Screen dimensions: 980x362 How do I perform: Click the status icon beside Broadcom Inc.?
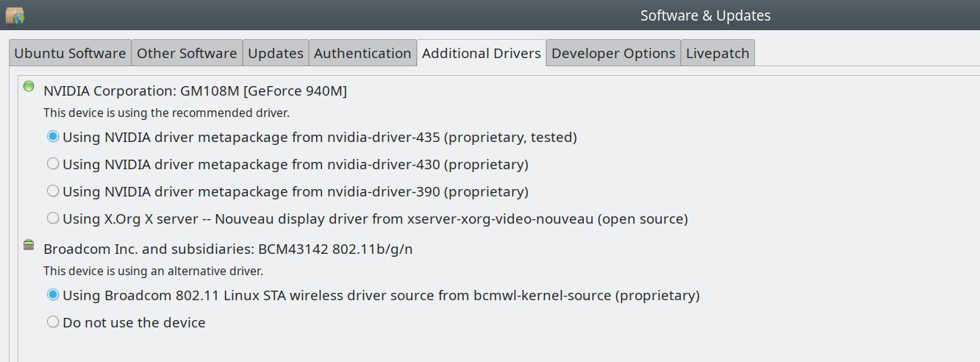coord(29,245)
